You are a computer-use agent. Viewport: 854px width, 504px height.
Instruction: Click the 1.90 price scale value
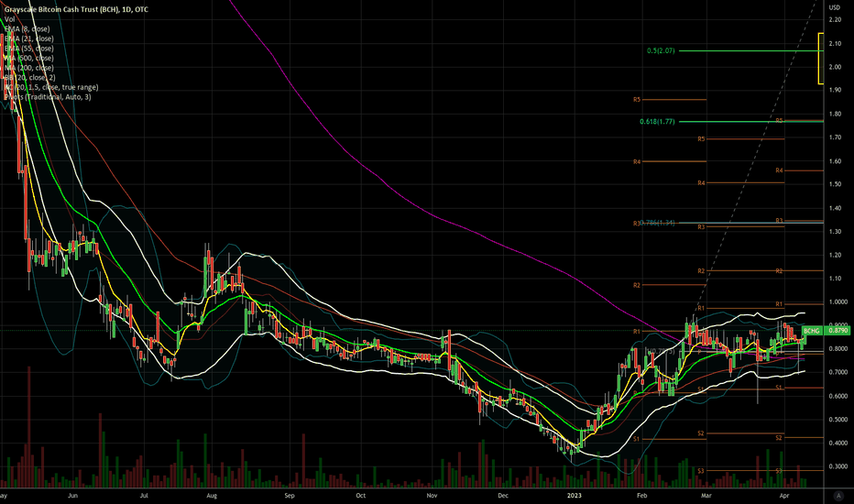pyautogui.click(x=835, y=90)
